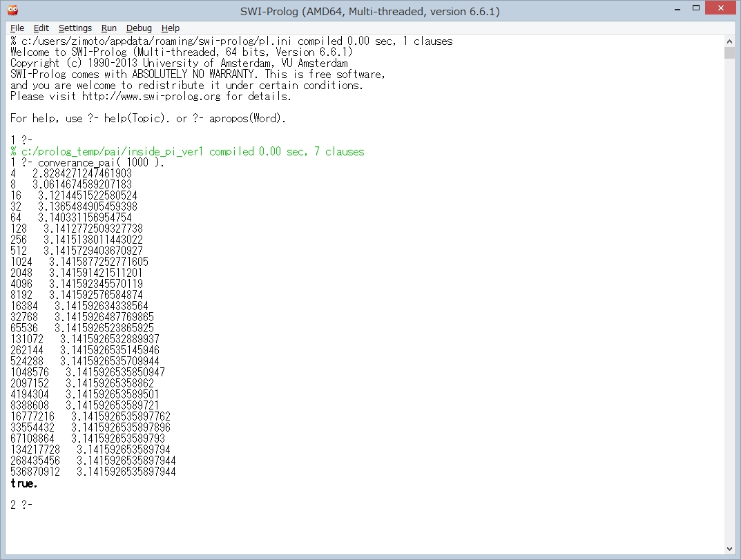Click the scrollbar up arrow
Viewport: 741px width, 560px height.
pyautogui.click(x=729, y=41)
